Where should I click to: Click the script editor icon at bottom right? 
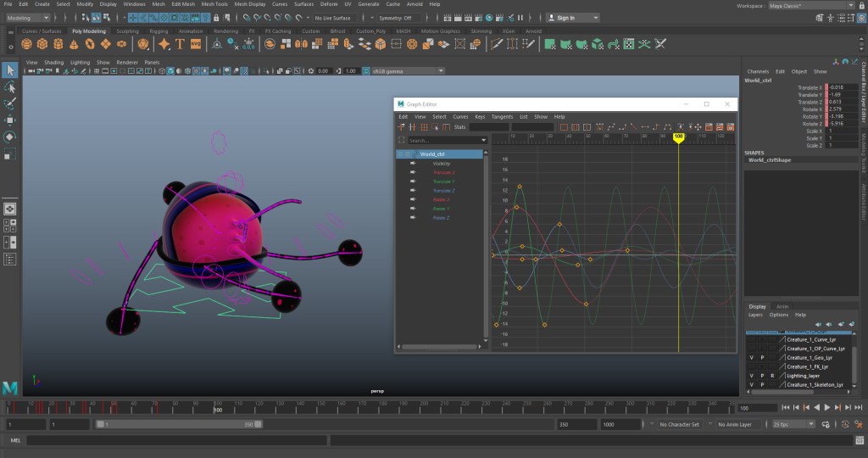click(859, 440)
